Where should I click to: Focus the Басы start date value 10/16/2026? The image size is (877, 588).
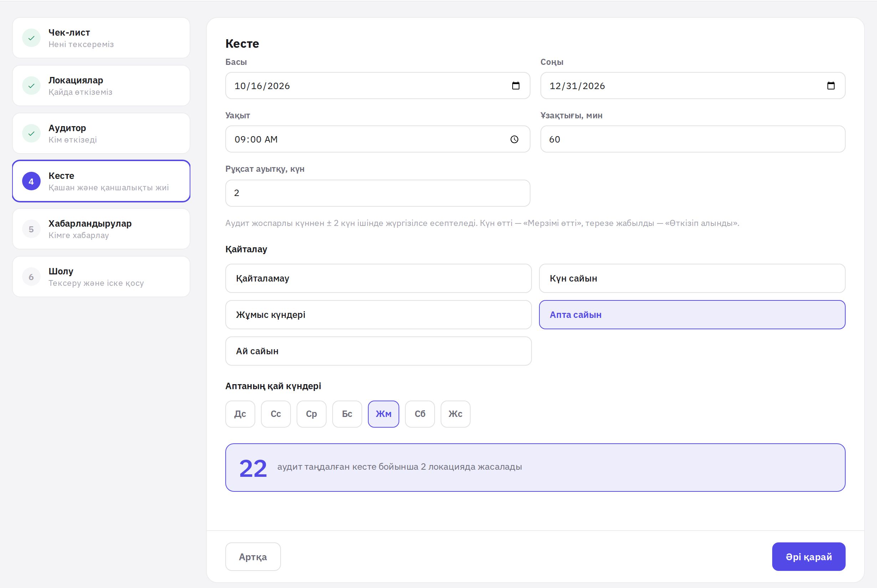pyautogui.click(x=262, y=86)
